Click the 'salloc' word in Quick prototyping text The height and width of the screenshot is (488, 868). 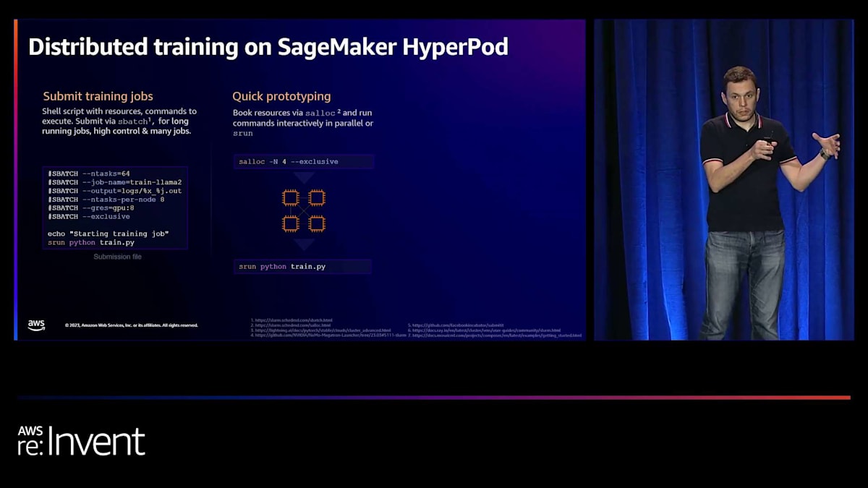coord(320,114)
